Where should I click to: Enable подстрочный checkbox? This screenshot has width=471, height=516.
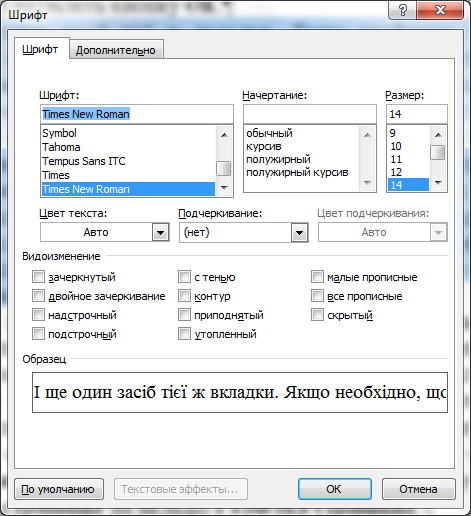click(x=38, y=334)
